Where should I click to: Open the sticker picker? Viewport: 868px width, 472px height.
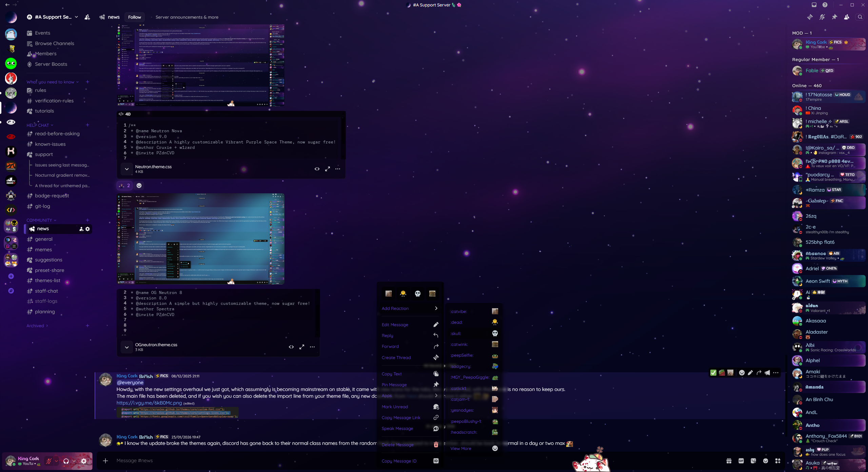pos(753,461)
